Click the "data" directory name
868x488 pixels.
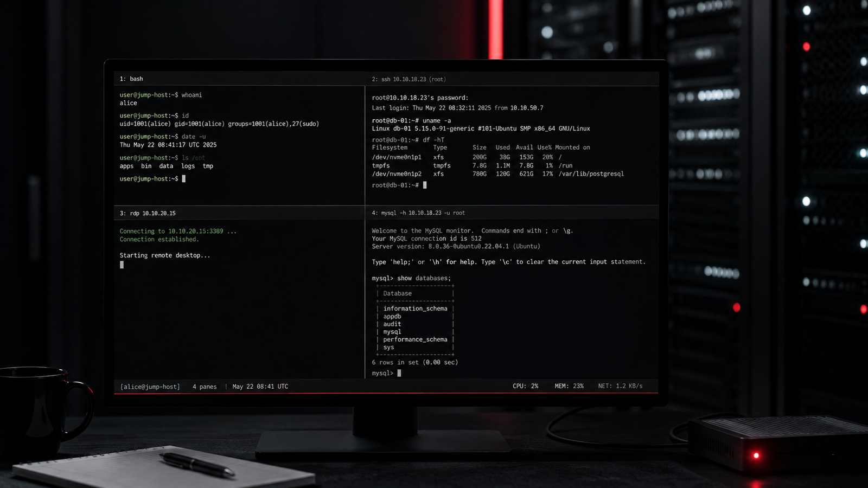click(167, 166)
